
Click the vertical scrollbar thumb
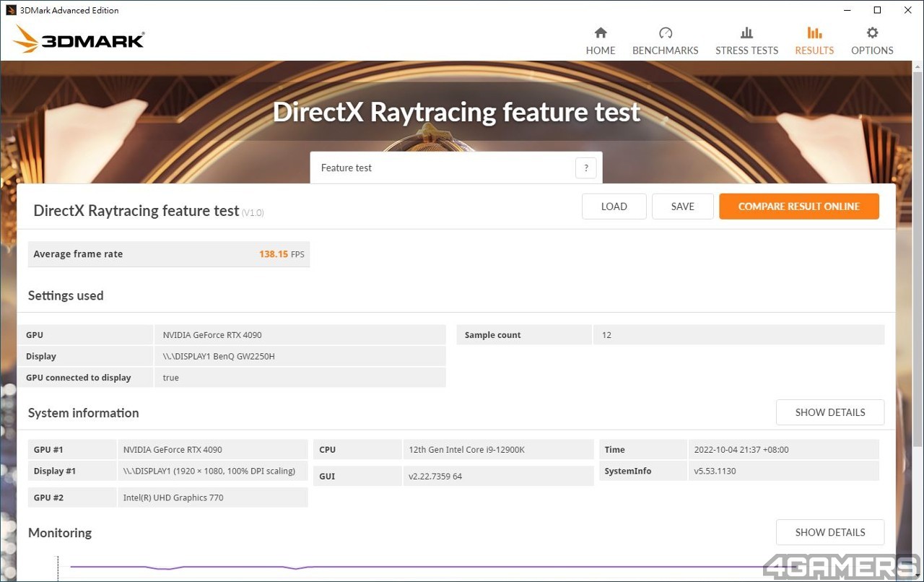[x=918, y=260]
